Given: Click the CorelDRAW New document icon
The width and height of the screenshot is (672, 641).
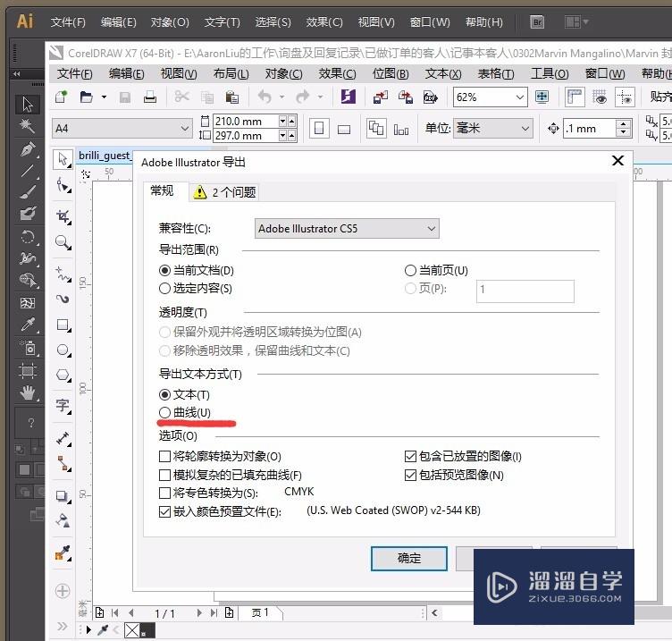Looking at the screenshot, I should coord(62,97).
